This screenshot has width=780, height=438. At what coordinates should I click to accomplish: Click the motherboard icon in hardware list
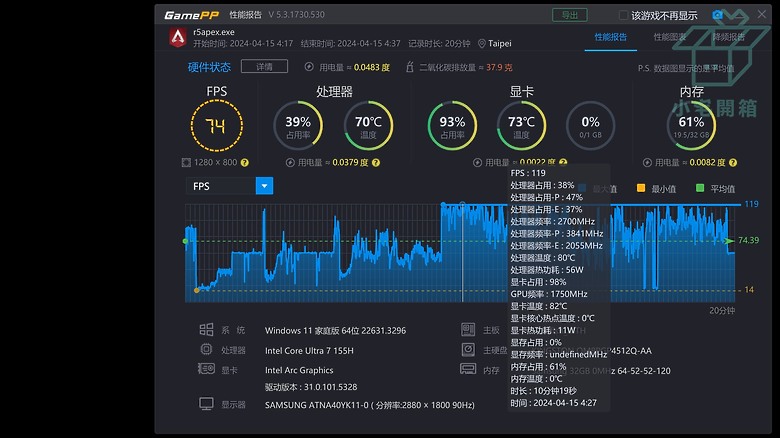(468, 329)
